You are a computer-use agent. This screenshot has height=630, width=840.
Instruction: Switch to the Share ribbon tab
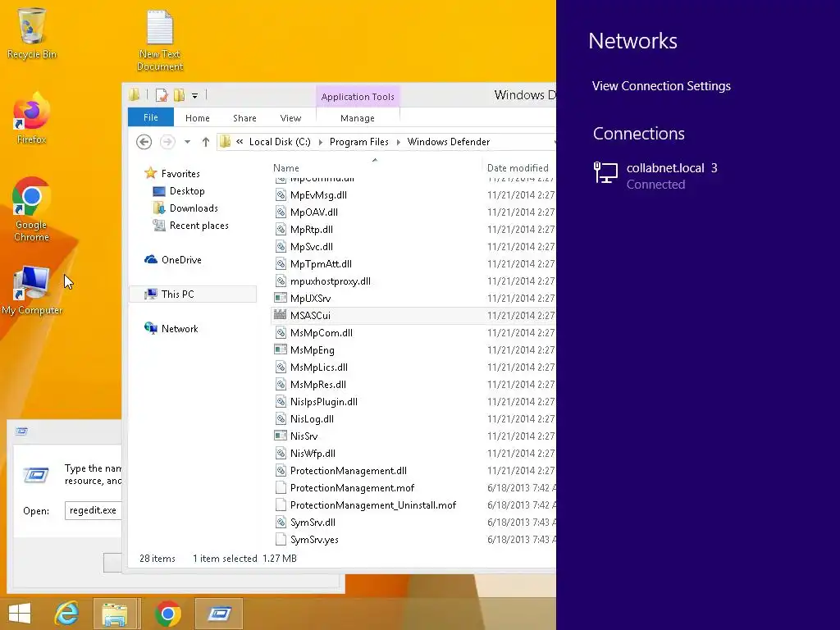pyautogui.click(x=244, y=118)
